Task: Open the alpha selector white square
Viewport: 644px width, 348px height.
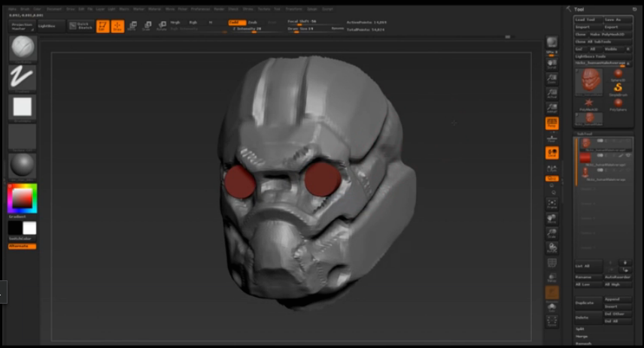Action: 23,107
